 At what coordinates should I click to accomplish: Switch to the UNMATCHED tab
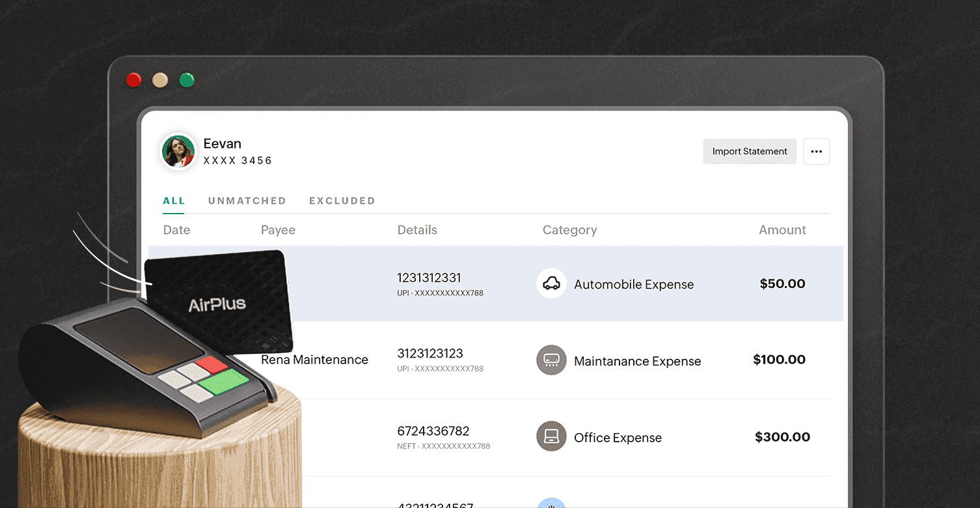247,201
